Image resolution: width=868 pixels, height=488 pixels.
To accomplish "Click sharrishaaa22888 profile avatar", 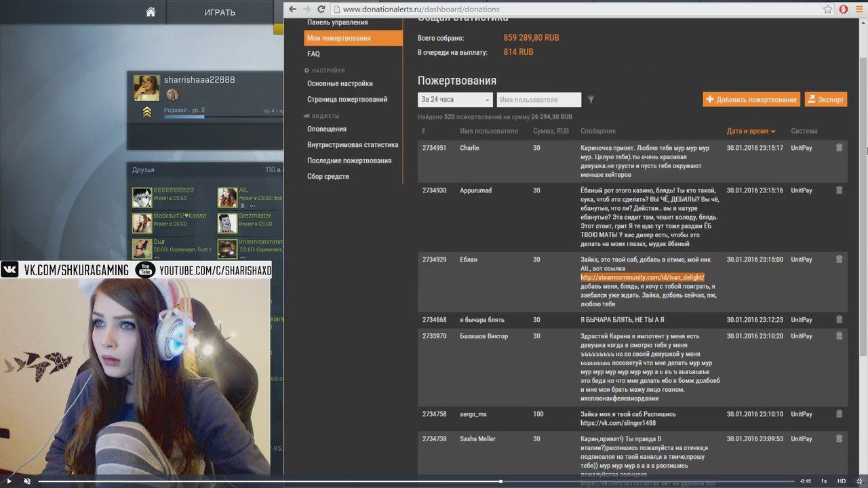I will (x=146, y=88).
